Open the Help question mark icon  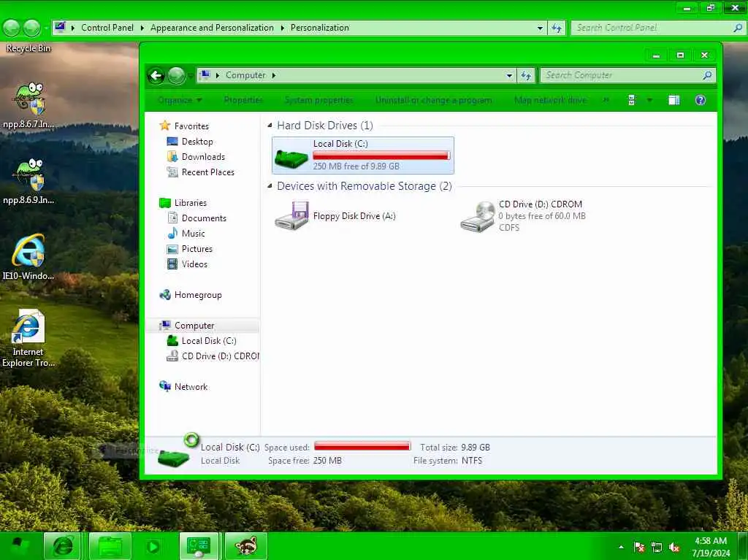[x=701, y=100]
